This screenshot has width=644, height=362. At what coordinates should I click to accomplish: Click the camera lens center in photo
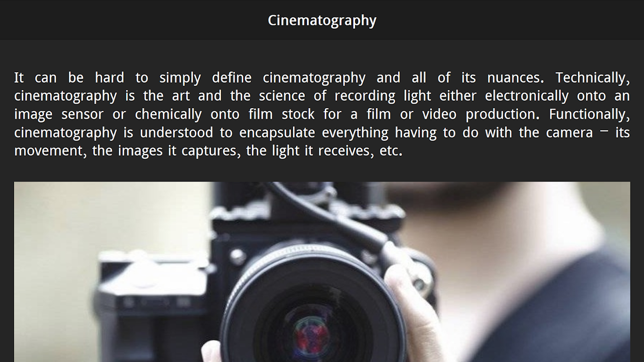[x=312, y=336]
